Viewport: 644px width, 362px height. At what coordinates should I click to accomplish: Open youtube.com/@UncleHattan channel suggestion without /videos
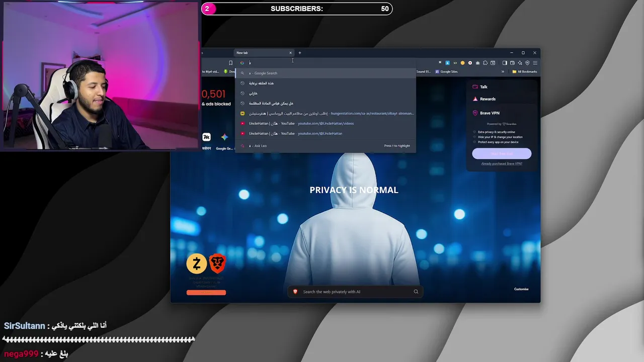click(x=326, y=133)
